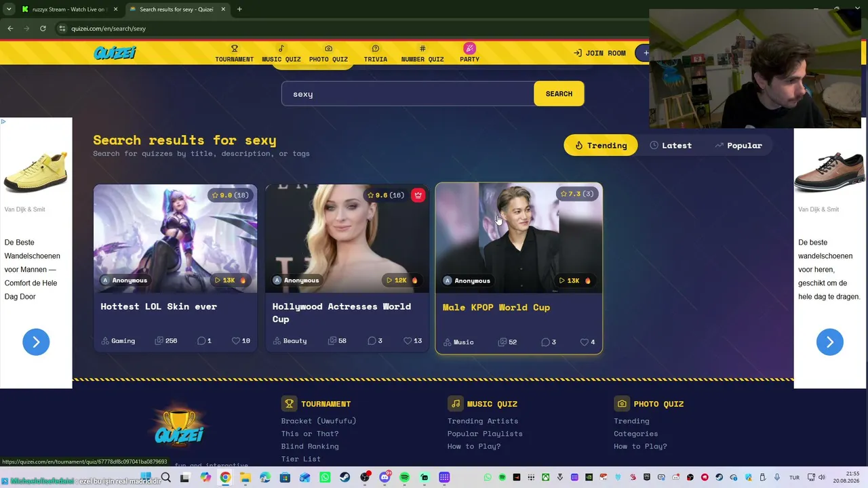Click the red crown badge on Hollywood Actresses card
The width and height of the screenshot is (868, 488).
coord(418,195)
